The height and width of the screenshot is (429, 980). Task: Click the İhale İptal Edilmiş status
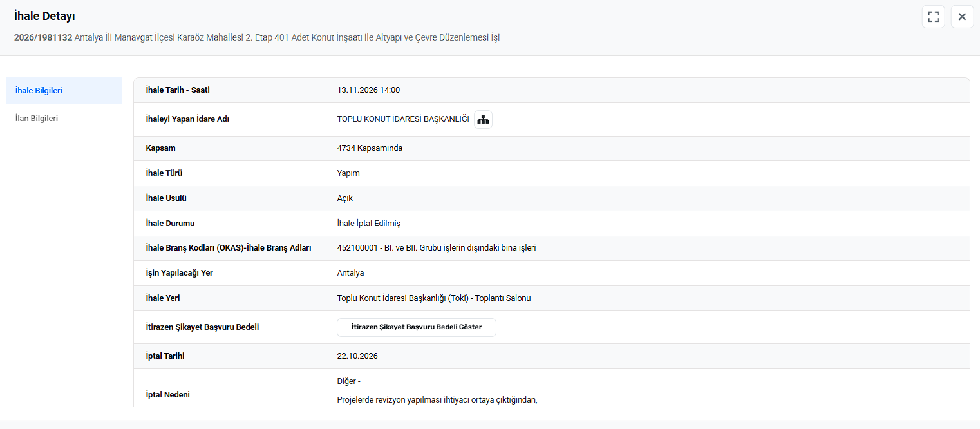369,224
